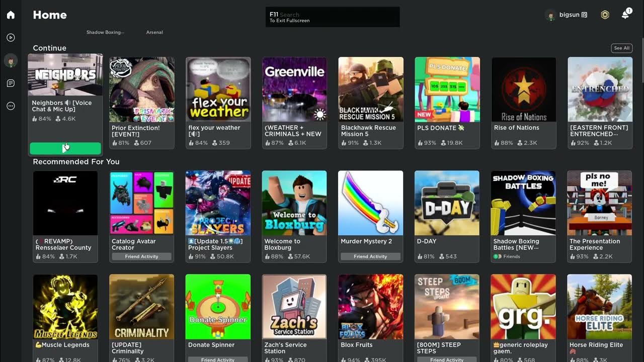Open the Arsenal link above Continue

click(x=154, y=32)
